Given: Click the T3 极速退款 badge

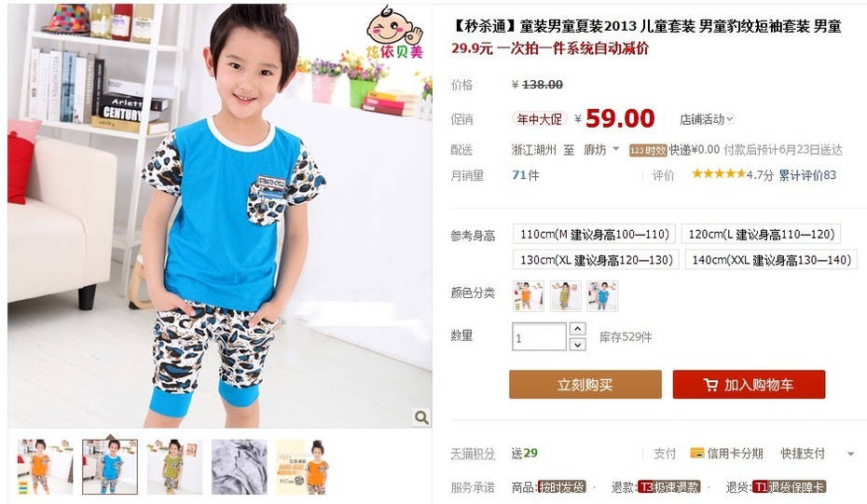Looking at the screenshot, I should (669, 487).
